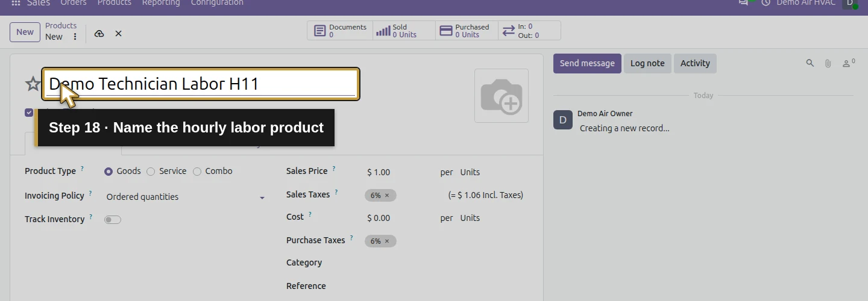Open the Sales Price unit of measure field
The height and width of the screenshot is (301, 868).
470,172
